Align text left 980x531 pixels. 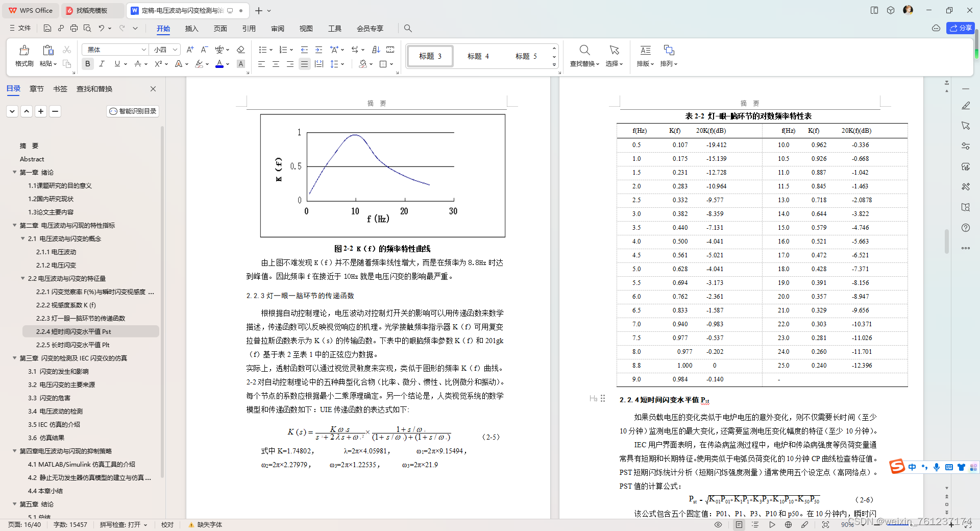[x=261, y=64]
